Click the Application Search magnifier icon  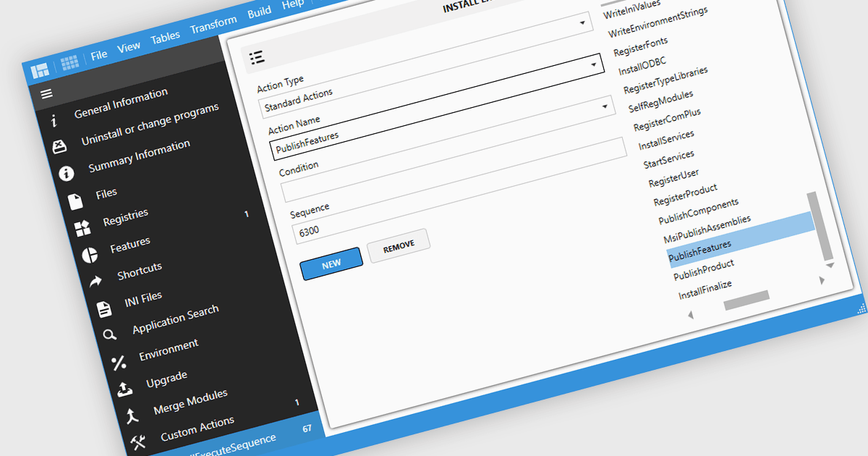click(110, 335)
